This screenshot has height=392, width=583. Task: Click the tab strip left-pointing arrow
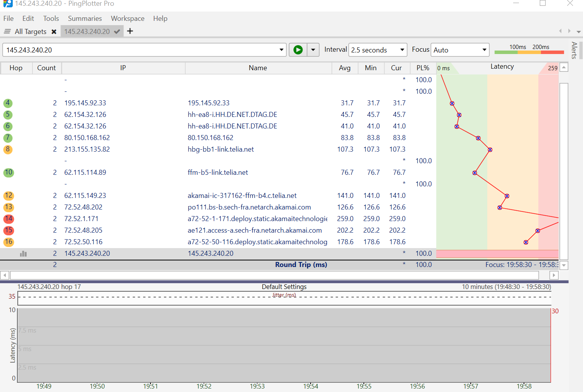[560, 31]
